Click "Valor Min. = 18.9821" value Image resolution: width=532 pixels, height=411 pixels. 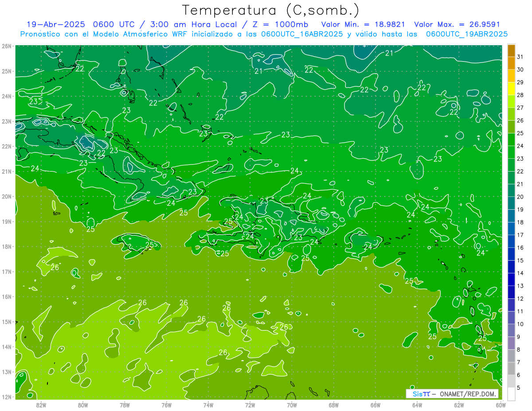point(363,24)
